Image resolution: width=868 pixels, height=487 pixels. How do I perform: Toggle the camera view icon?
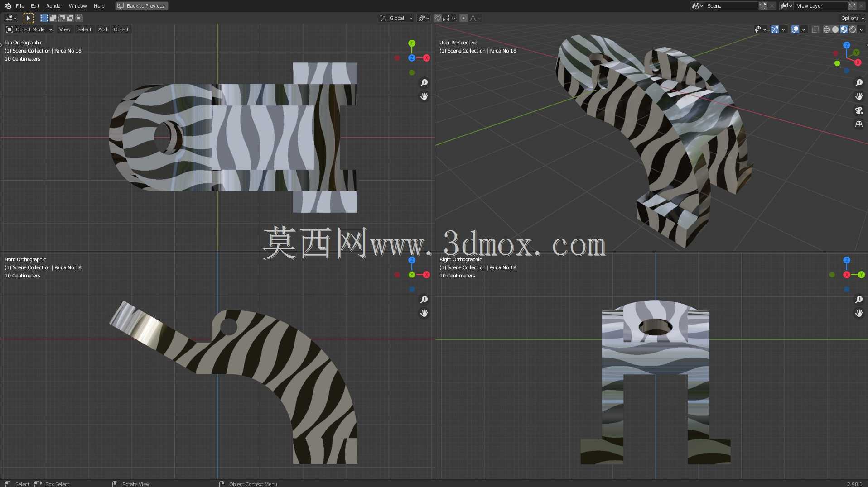859,110
